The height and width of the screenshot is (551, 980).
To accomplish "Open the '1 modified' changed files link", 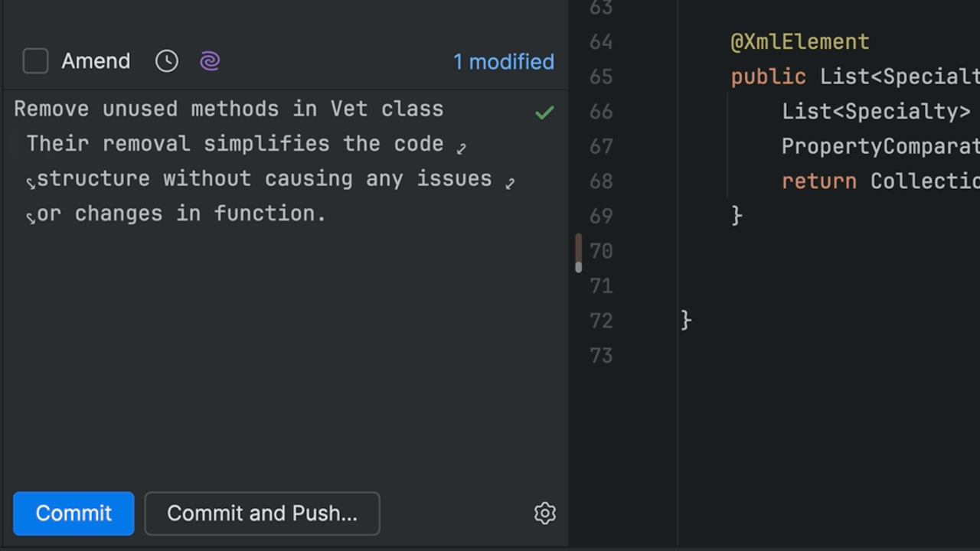I will click(x=503, y=62).
